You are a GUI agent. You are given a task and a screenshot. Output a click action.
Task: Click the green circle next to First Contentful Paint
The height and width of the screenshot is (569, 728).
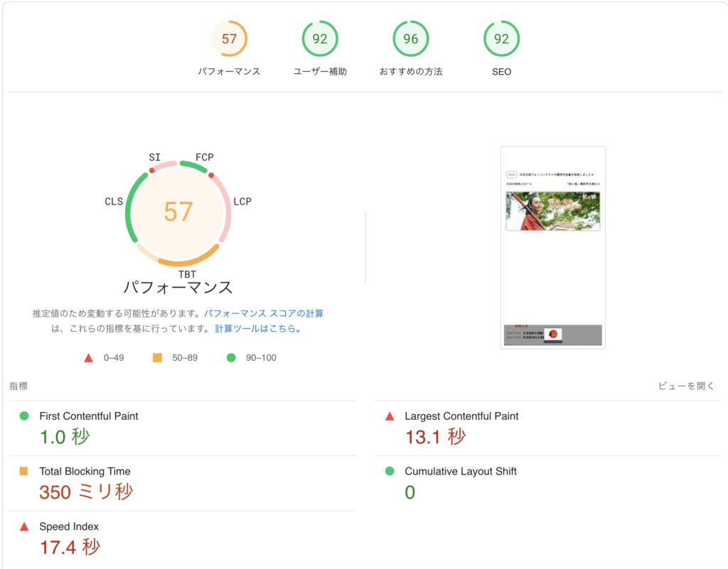pos(24,416)
